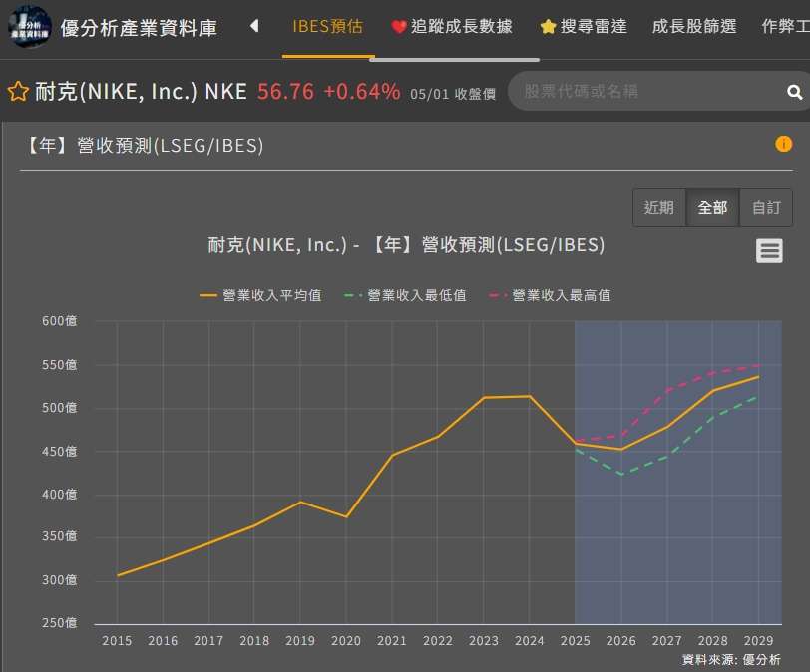The width and height of the screenshot is (810, 672).
Task: Click the chart title 耐克(NIKE, Inc.) - 【年】營收預測
Action: (x=406, y=244)
